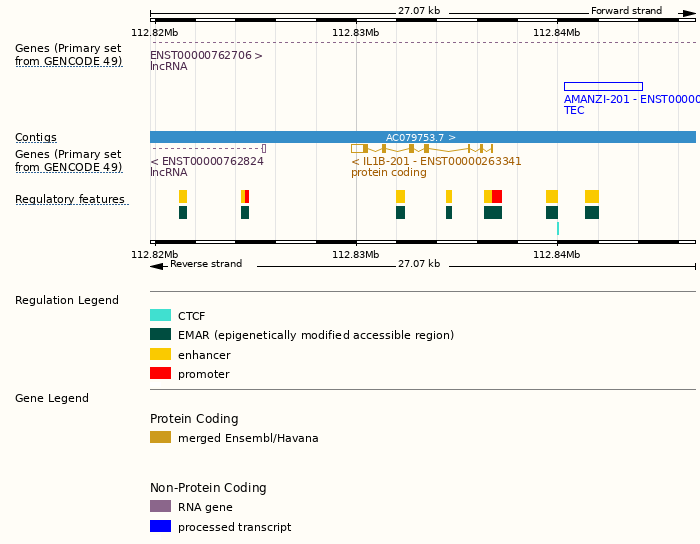The height and width of the screenshot is (544, 700).
Task: Click the 112.83Mb marker on top ruler
Action: pyautogui.click(x=356, y=33)
